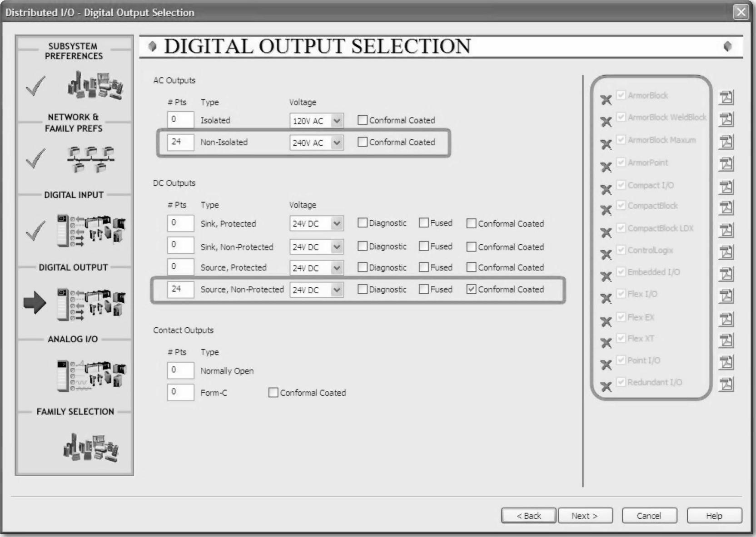Check Fused for Sink, Protected
This screenshot has height=537, width=756.
pyautogui.click(x=423, y=223)
